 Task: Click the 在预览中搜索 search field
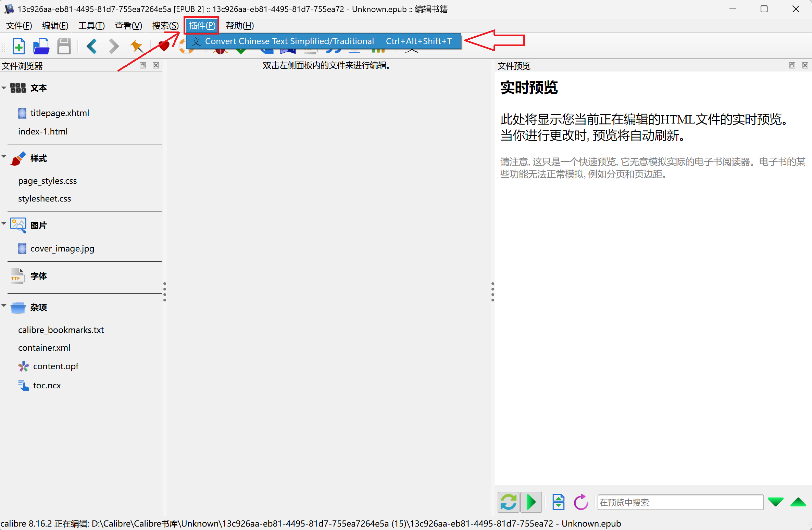tap(680, 502)
